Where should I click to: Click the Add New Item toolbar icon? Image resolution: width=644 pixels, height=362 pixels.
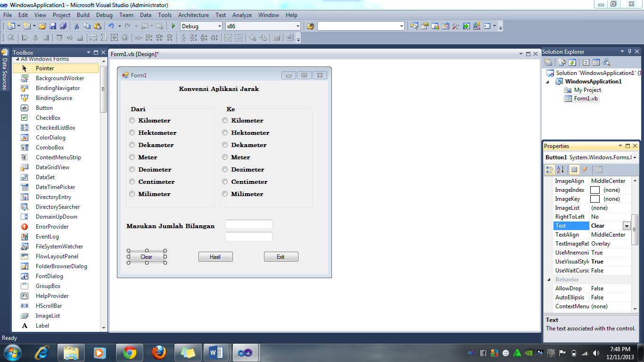click(x=26, y=26)
